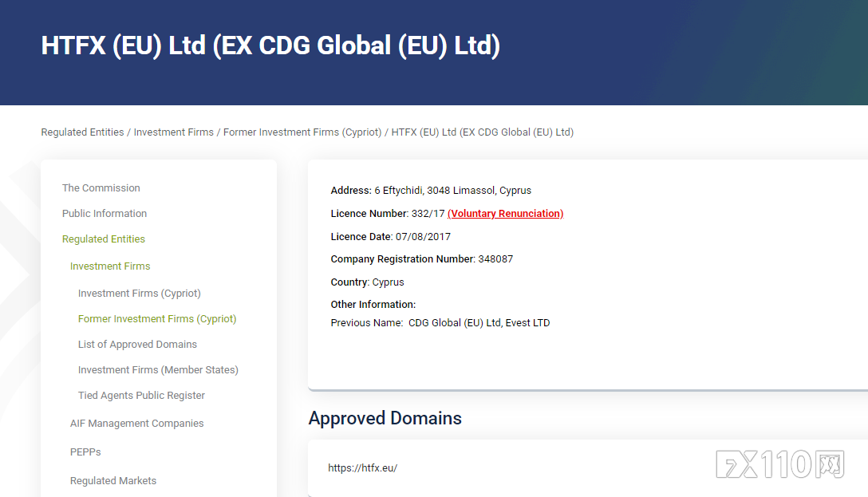Visit the https://htfx.eu/ approved domain
The image size is (868, 497).
pyautogui.click(x=362, y=468)
